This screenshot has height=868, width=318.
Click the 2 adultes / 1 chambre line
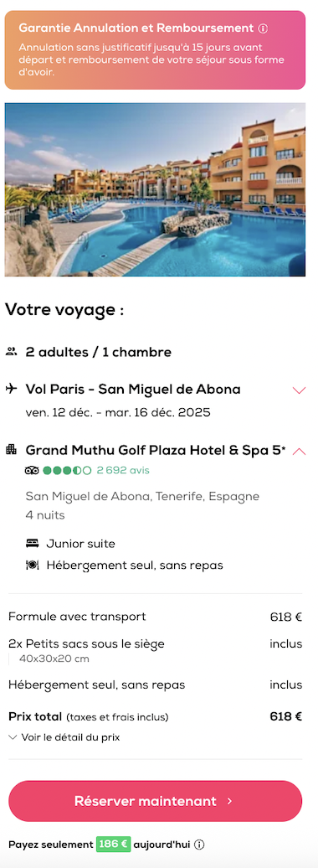pos(99,352)
